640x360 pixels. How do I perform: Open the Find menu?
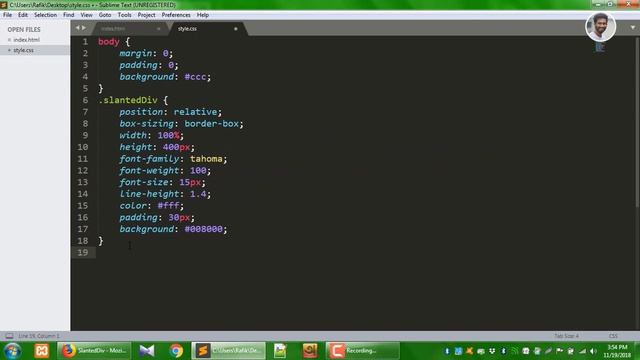pyautogui.click(x=69, y=15)
